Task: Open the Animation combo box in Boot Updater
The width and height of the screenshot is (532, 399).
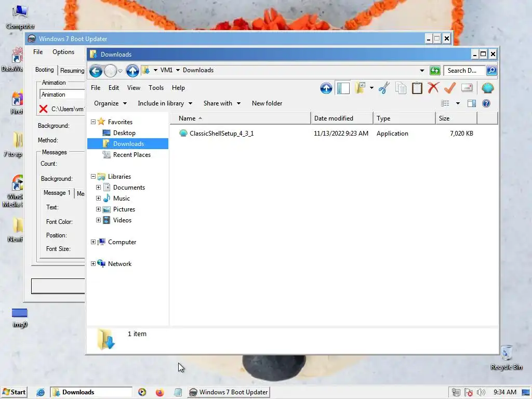Action: tap(62, 95)
